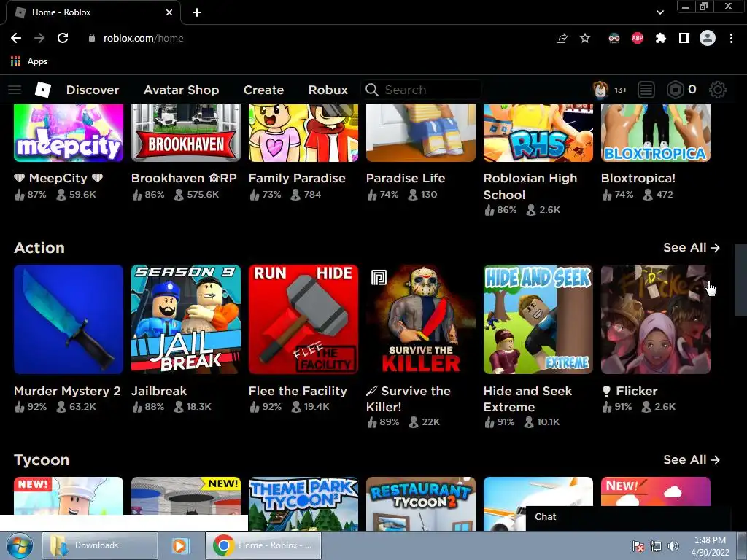This screenshot has height=560, width=747.
Task: Open the goggles-face extension icon
Action: 614,38
